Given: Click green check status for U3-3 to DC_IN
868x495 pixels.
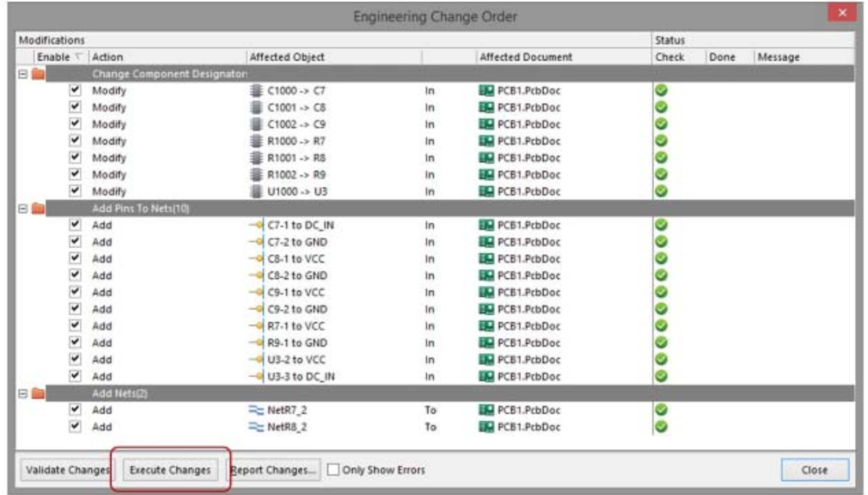Looking at the screenshot, I should click(x=662, y=376).
